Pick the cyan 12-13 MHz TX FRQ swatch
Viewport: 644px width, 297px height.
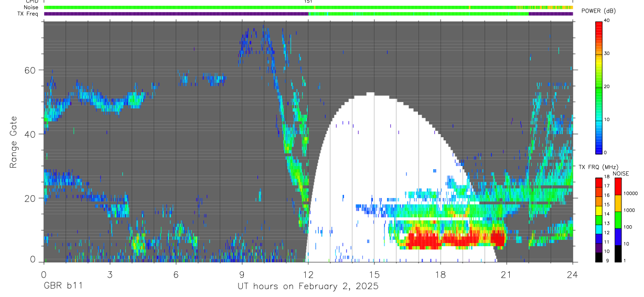(x=598, y=229)
